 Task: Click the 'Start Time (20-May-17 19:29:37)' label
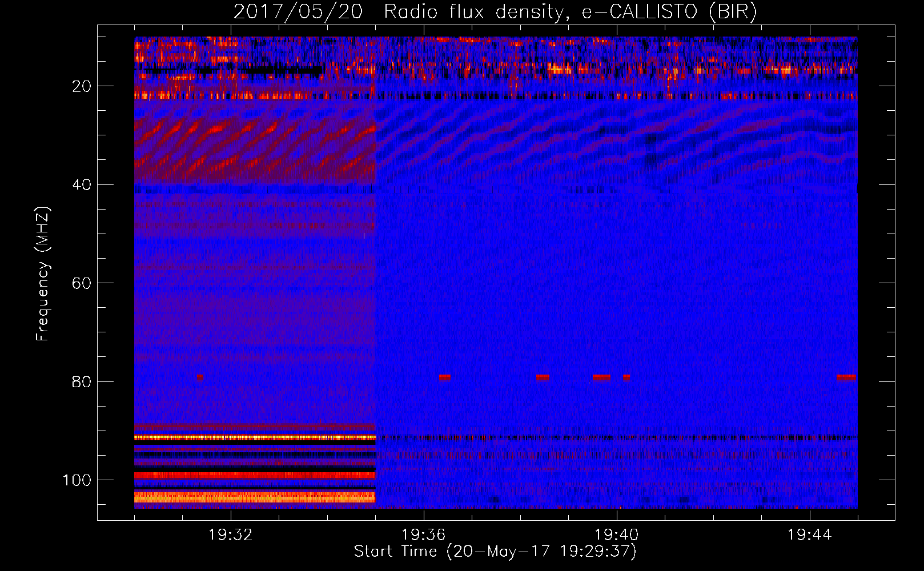(x=495, y=552)
